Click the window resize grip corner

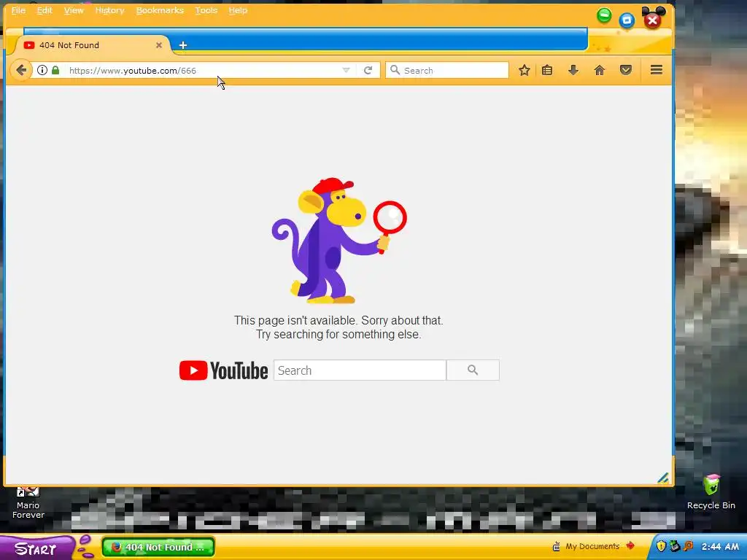pos(663,478)
